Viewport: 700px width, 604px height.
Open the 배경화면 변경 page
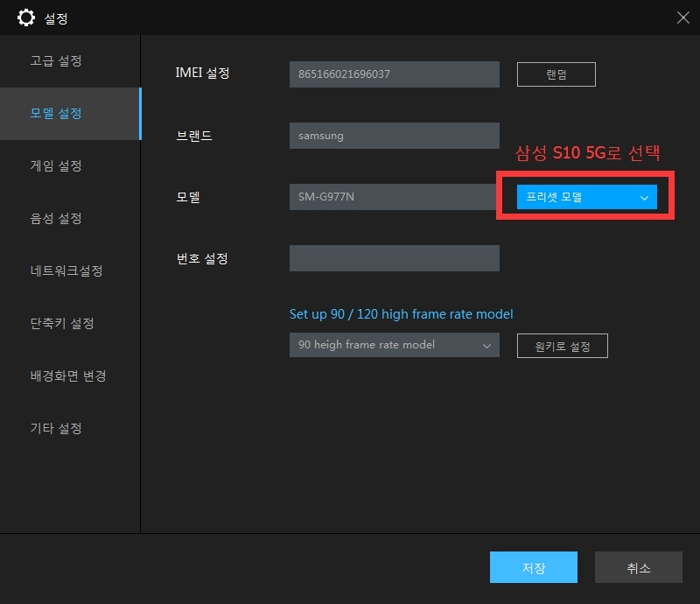point(70,376)
